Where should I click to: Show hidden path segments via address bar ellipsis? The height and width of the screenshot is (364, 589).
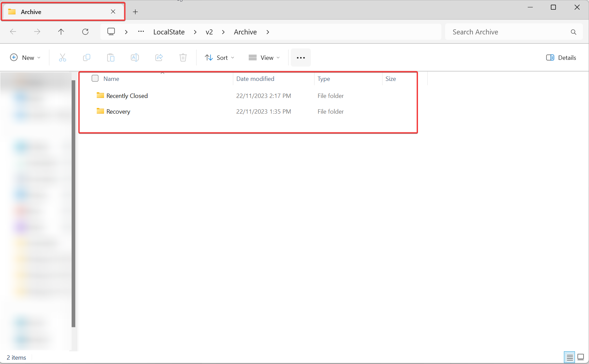coord(141,31)
